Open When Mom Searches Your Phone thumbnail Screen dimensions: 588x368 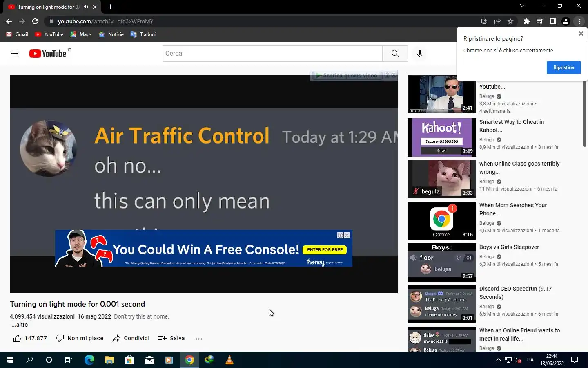442,221
